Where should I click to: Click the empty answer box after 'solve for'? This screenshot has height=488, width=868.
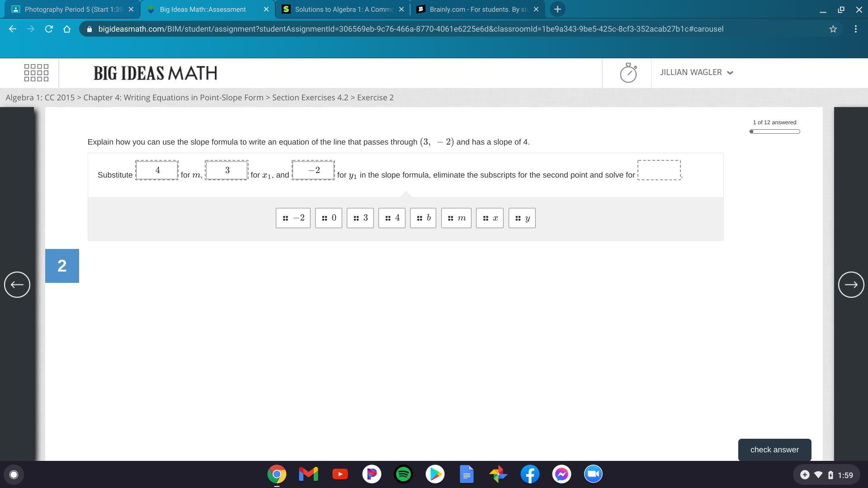(659, 170)
